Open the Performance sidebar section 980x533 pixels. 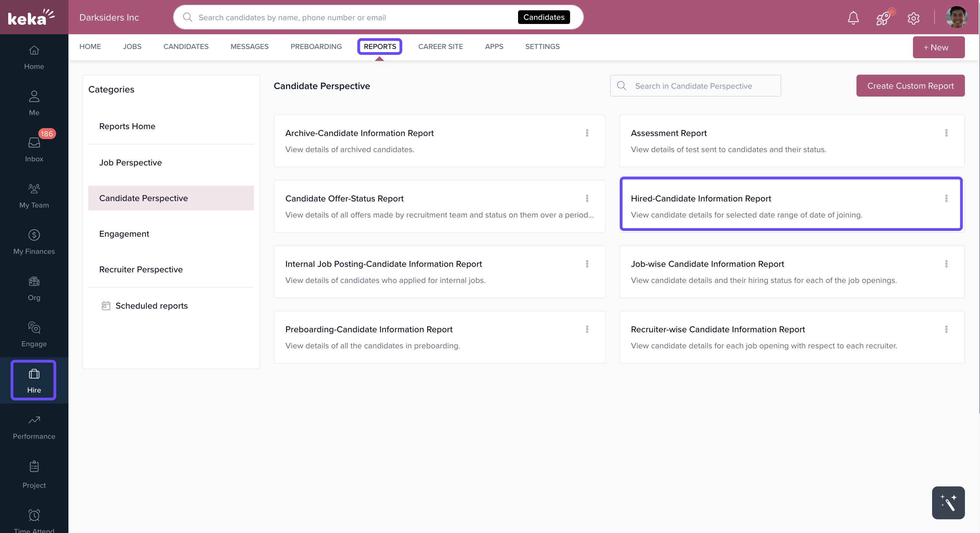(34, 426)
